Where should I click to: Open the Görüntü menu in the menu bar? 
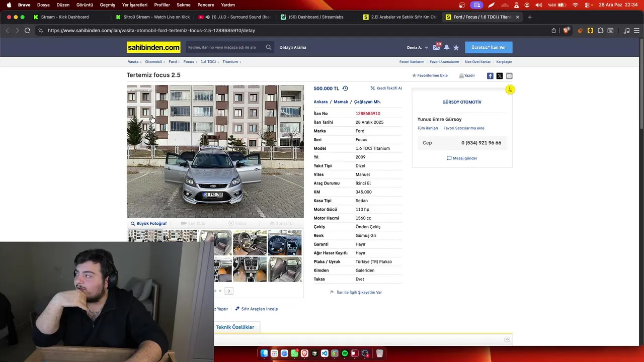(x=85, y=5)
